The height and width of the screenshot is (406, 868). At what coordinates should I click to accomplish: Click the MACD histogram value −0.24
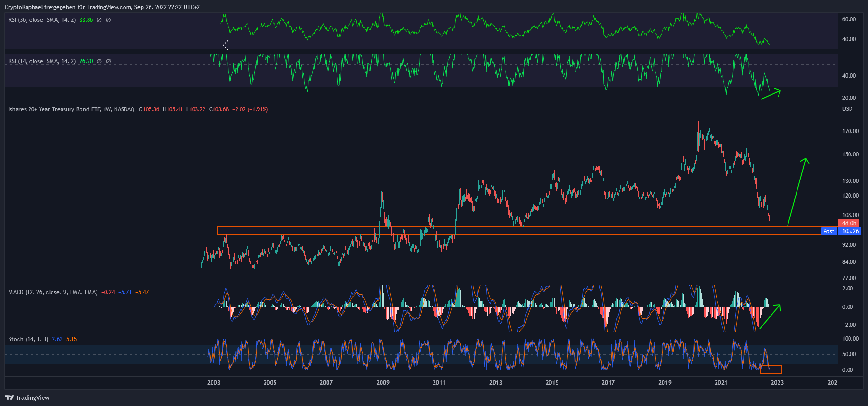pyautogui.click(x=108, y=292)
